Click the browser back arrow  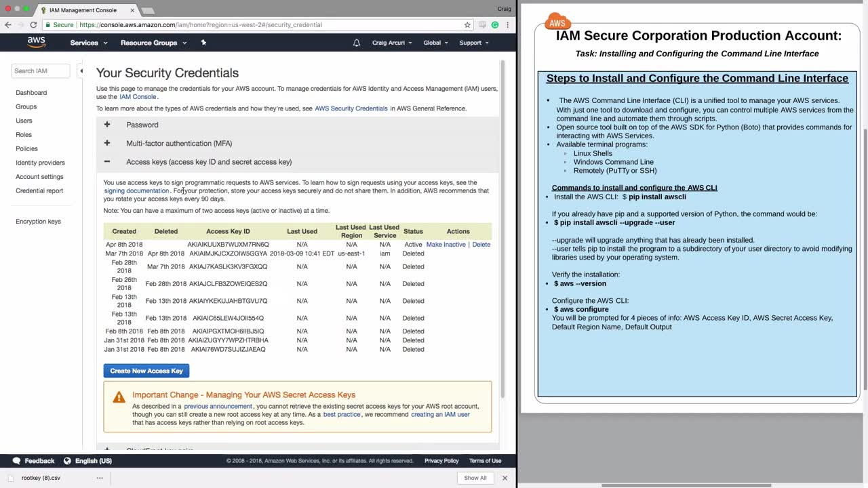(8, 24)
